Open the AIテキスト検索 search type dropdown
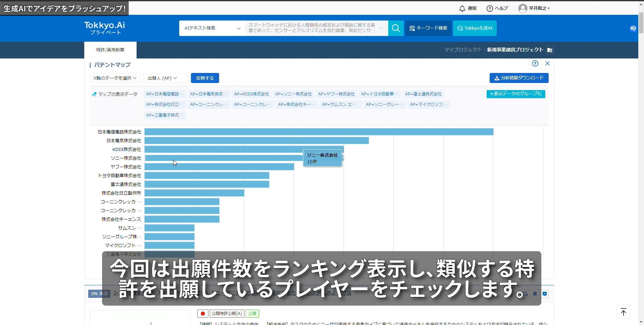 click(212, 28)
